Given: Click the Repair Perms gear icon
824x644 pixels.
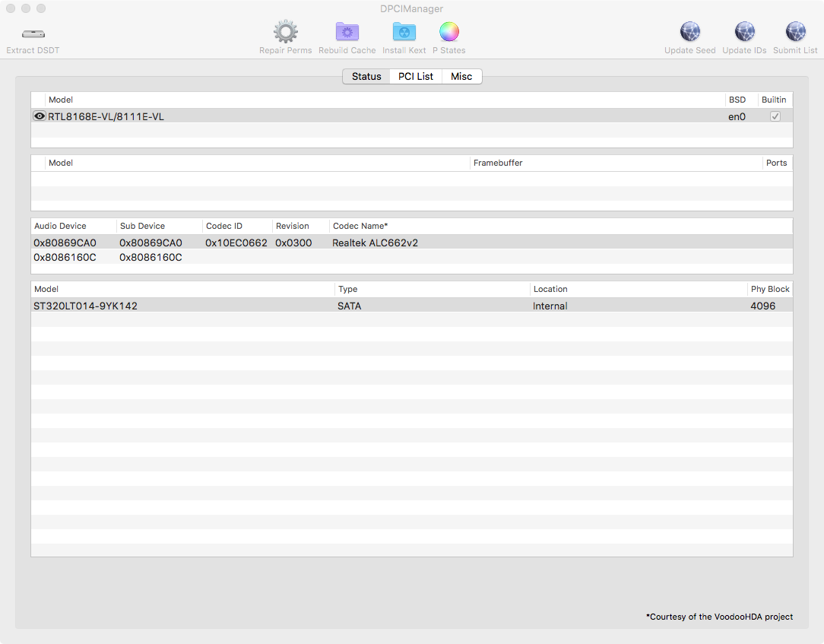Looking at the screenshot, I should (285, 33).
